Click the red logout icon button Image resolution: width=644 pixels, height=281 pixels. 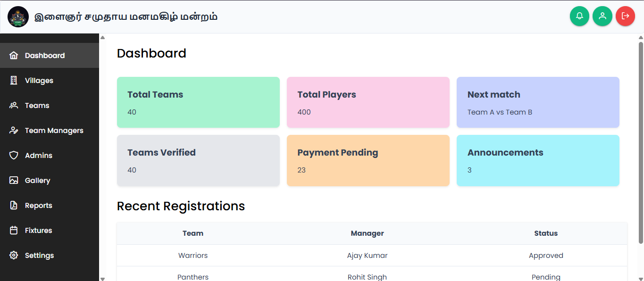[625, 16]
